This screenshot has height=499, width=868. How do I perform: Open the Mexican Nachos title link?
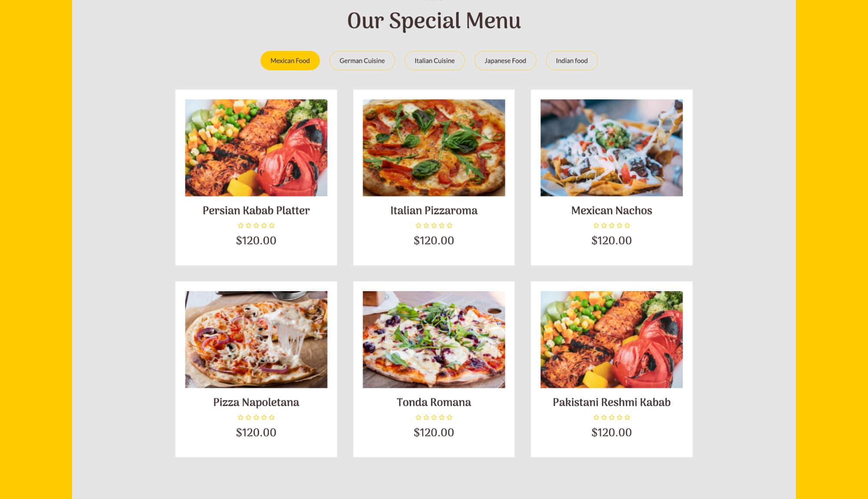(612, 211)
